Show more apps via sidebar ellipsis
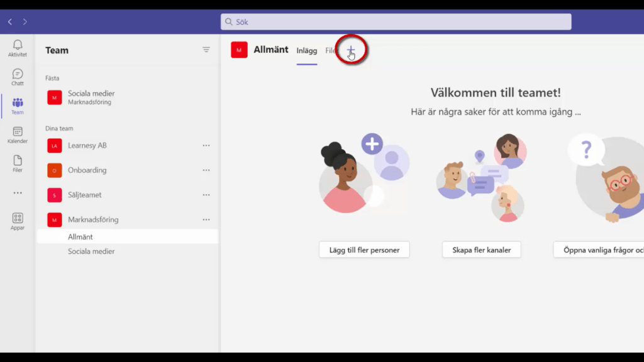The height and width of the screenshot is (362, 644). click(x=18, y=193)
